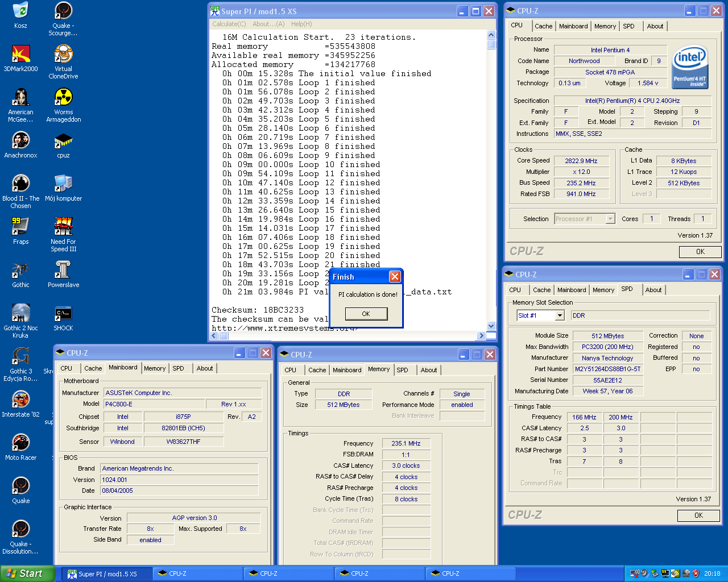Close the Finish dialog with X
The height and width of the screenshot is (582, 728).
click(395, 277)
